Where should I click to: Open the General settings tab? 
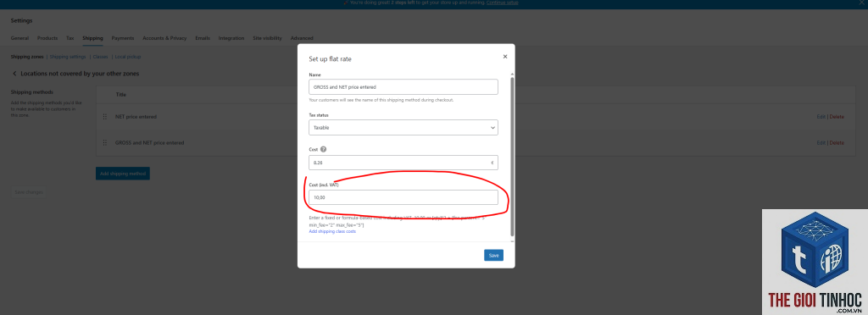(19, 38)
